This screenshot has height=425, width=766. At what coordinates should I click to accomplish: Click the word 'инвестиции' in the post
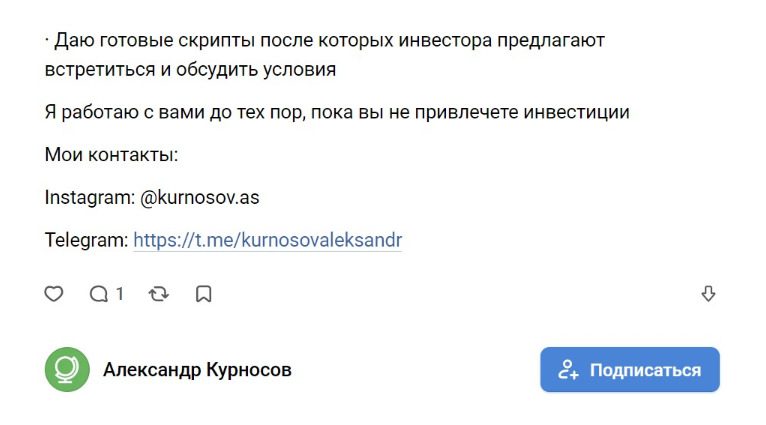click(583, 112)
